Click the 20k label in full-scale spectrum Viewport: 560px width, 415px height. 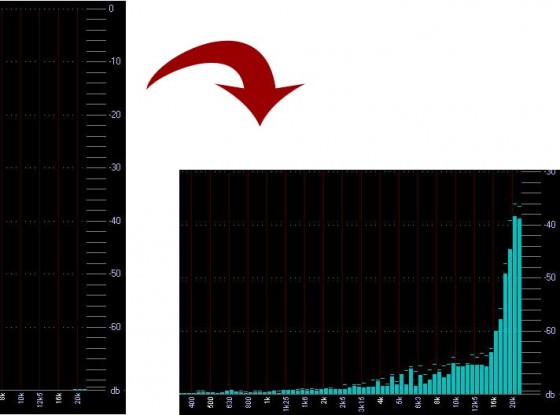(x=78, y=399)
